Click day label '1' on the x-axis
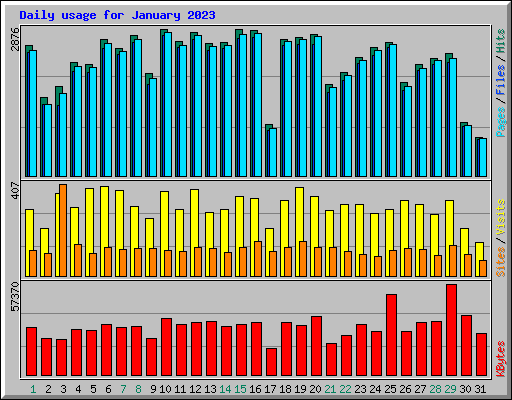Viewport: 512px width, 400px height. [x=33, y=389]
